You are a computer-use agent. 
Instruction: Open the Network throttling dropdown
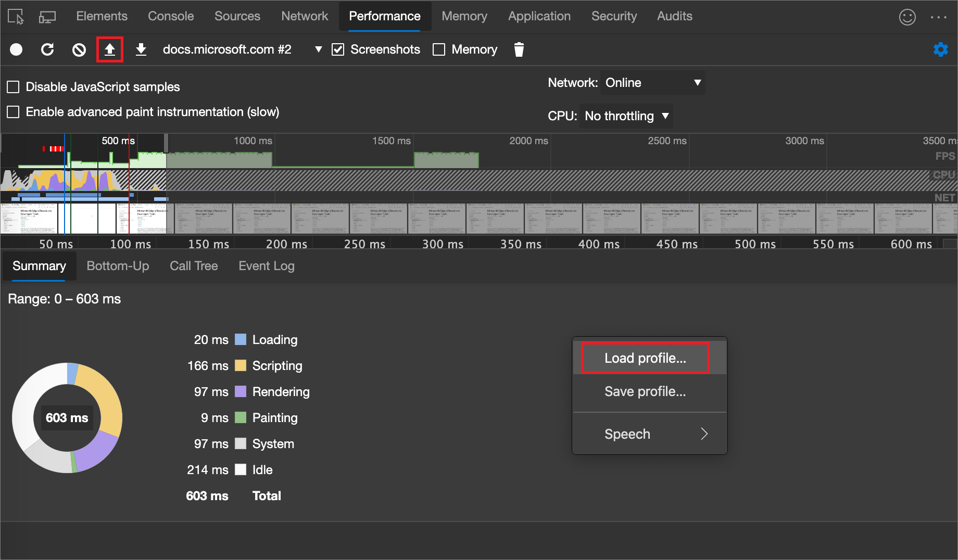coord(652,83)
